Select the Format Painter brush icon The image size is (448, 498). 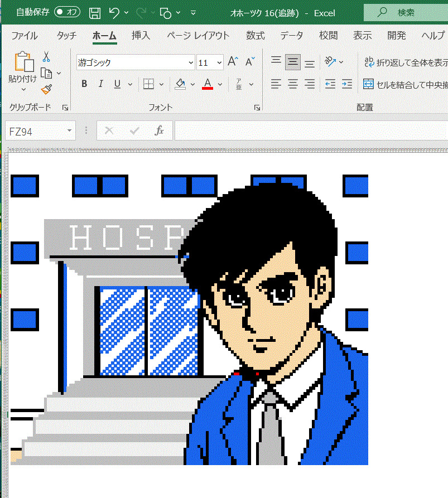(x=46, y=89)
